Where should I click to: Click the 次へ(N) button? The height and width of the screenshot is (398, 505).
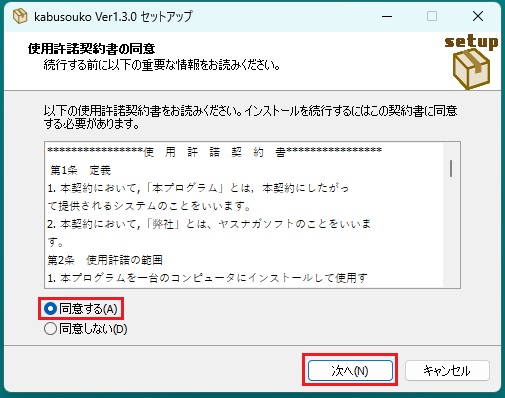(350, 370)
